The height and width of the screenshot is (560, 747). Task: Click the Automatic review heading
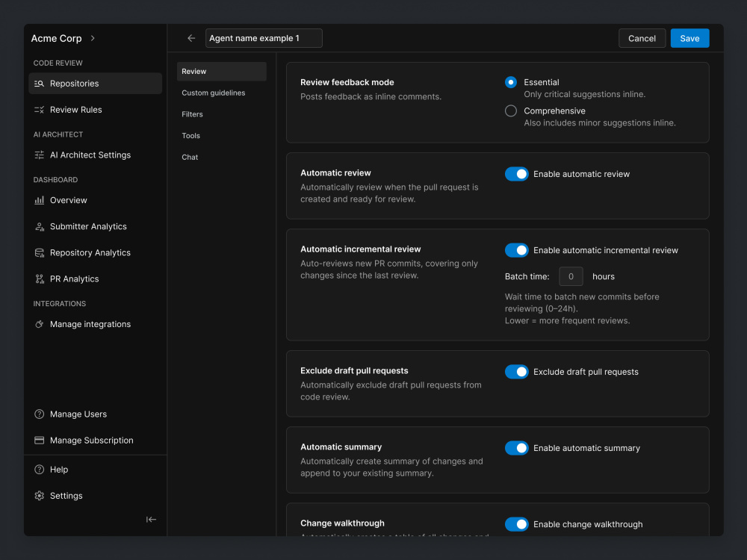pyautogui.click(x=335, y=172)
